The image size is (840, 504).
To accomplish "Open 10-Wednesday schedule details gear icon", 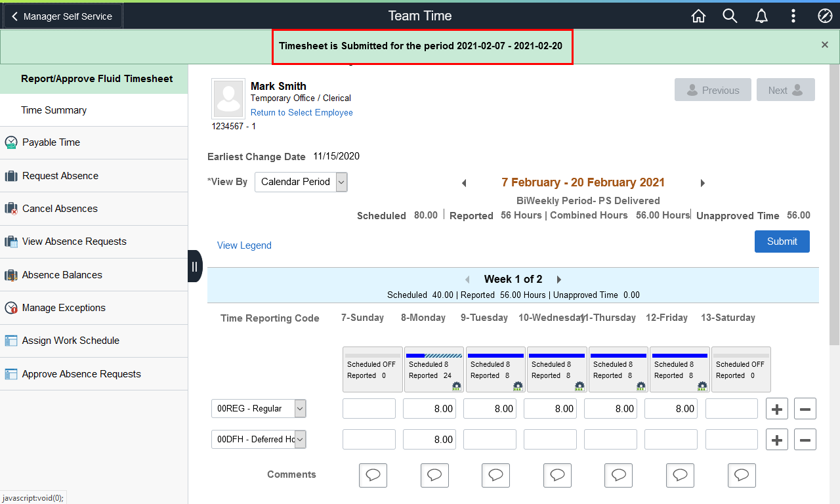I will coord(579,386).
